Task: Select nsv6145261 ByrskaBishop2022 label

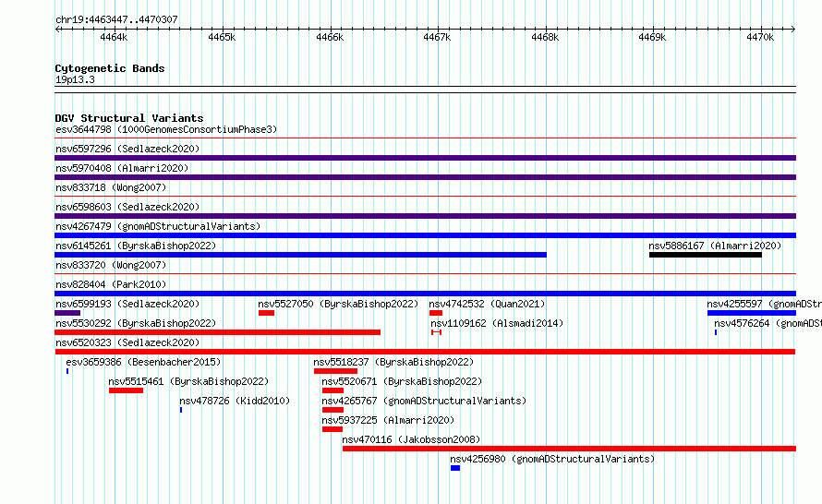Action: click(x=136, y=246)
